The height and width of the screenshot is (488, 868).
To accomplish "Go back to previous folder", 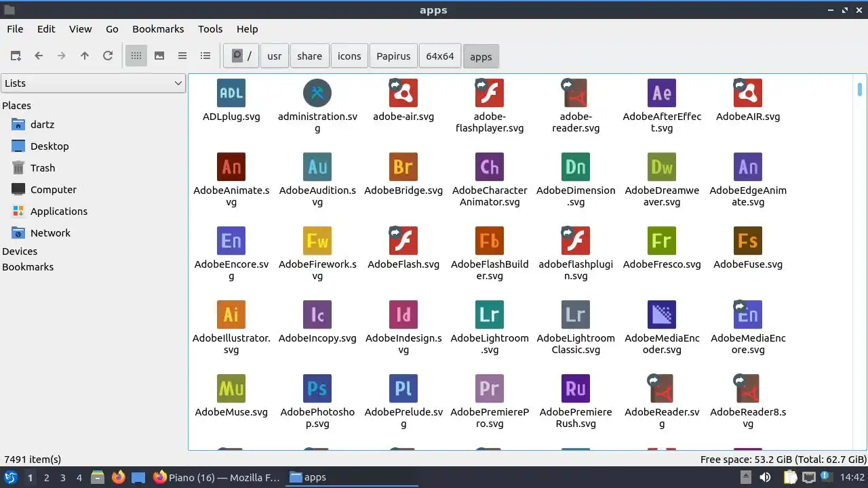I will click(39, 56).
